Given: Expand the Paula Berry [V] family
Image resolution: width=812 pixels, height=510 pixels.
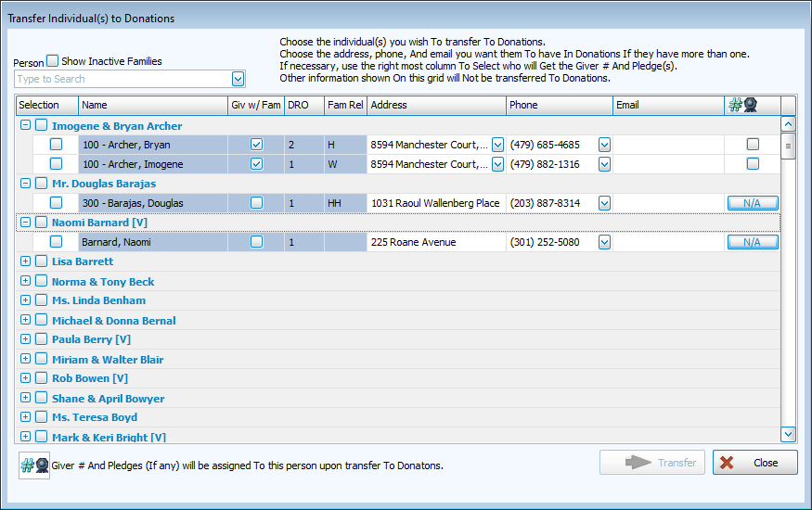Looking at the screenshot, I should (x=25, y=339).
